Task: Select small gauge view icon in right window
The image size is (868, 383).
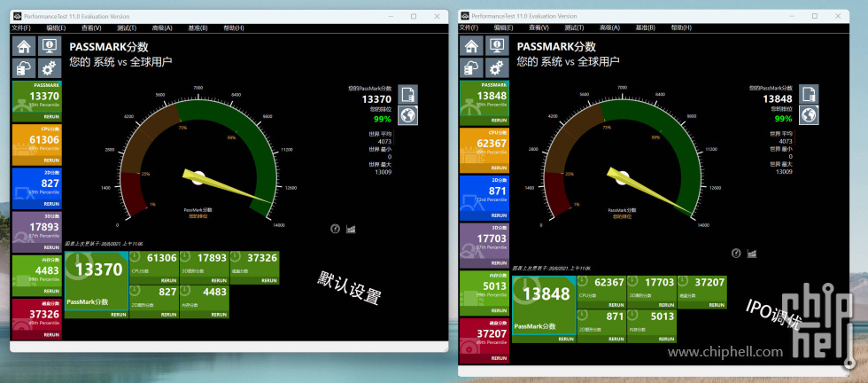Action: coord(736,253)
